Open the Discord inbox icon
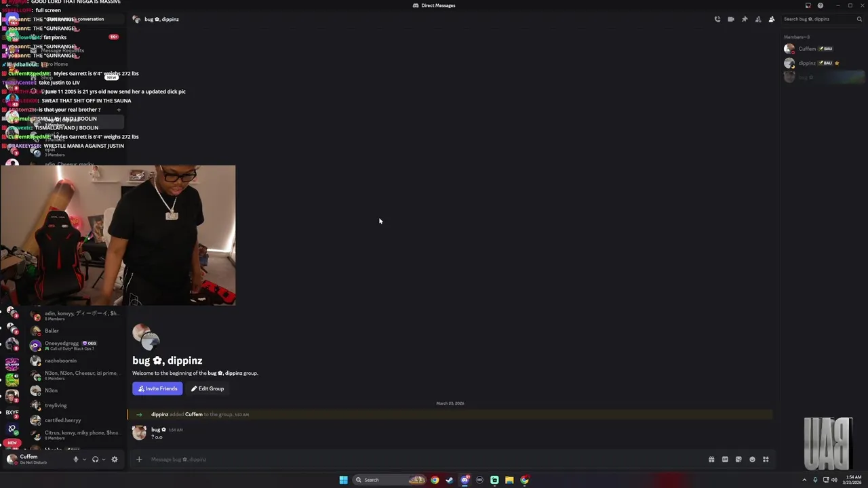Image resolution: width=868 pixels, height=488 pixels. point(808,5)
